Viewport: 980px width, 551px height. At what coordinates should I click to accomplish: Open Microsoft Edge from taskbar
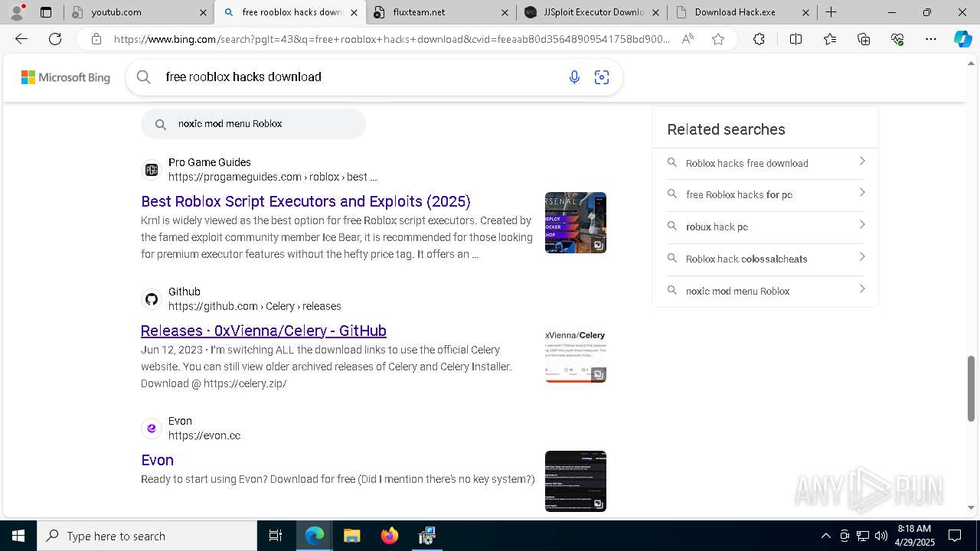click(x=315, y=536)
